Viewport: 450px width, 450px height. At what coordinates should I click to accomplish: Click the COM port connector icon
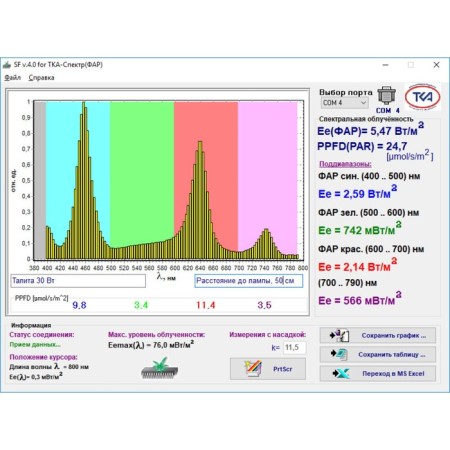point(386,96)
